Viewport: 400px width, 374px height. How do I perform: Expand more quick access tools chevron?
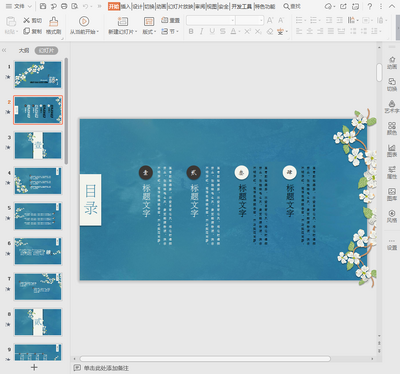[x=99, y=6]
